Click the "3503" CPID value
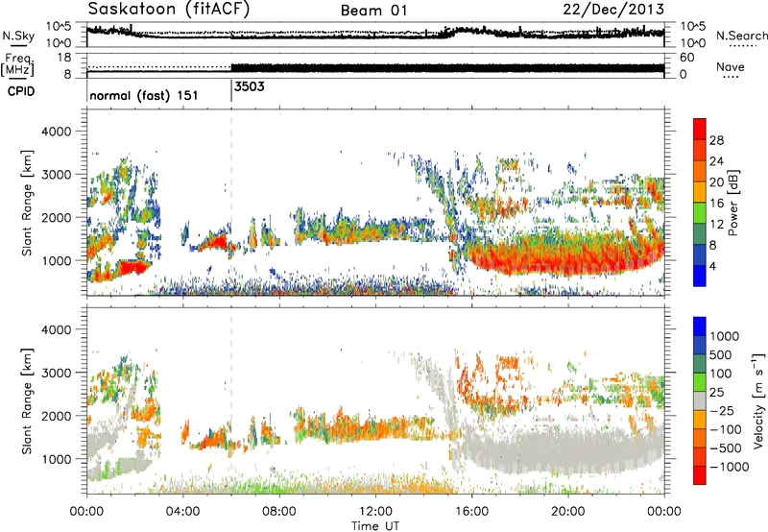This screenshot has height=532, width=768. click(250, 86)
